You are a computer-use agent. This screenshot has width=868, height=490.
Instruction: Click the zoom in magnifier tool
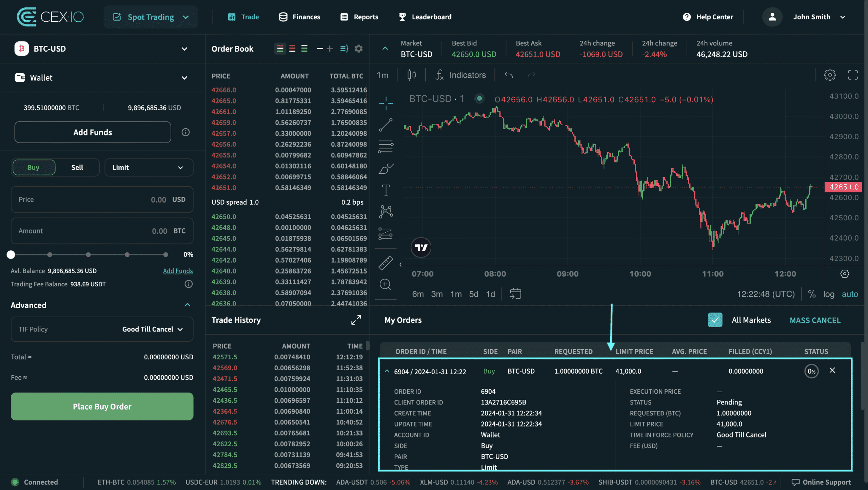(386, 284)
